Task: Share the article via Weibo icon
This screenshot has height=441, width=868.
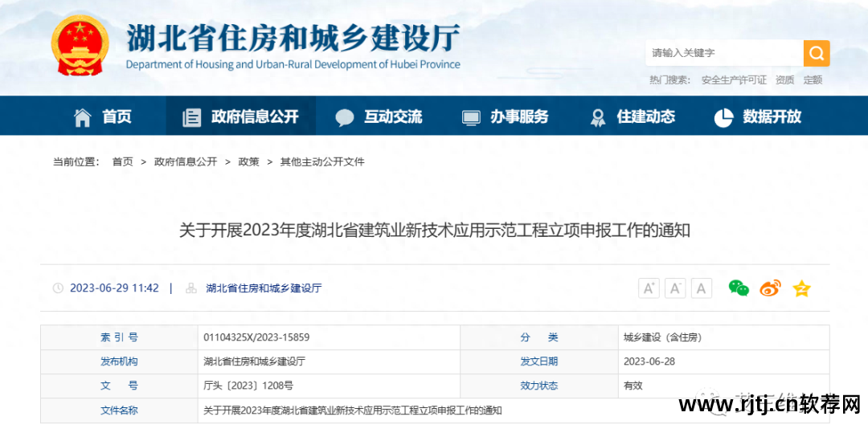Action: pyautogui.click(x=770, y=288)
